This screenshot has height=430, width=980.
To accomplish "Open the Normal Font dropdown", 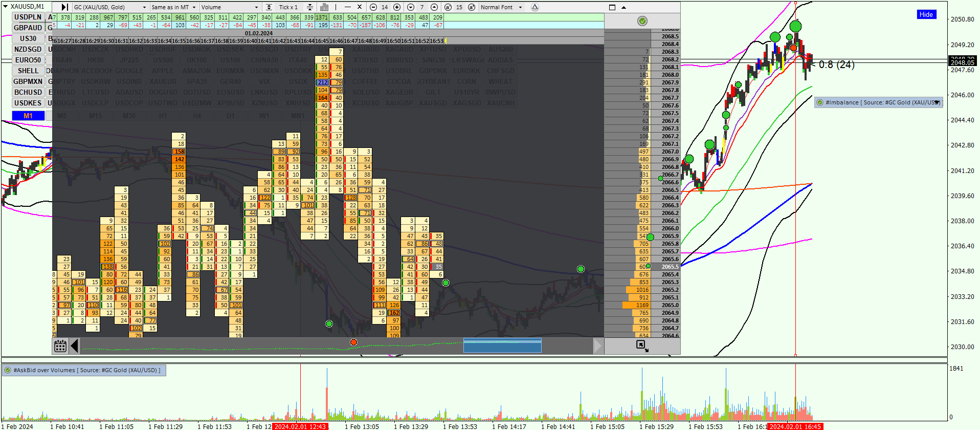I will coord(501,7).
